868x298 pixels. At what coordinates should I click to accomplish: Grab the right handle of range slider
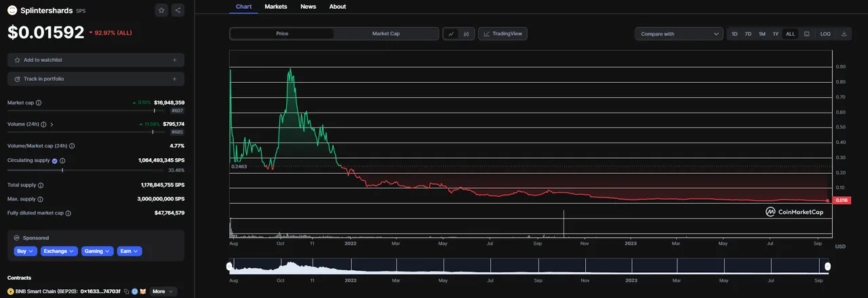(x=829, y=266)
